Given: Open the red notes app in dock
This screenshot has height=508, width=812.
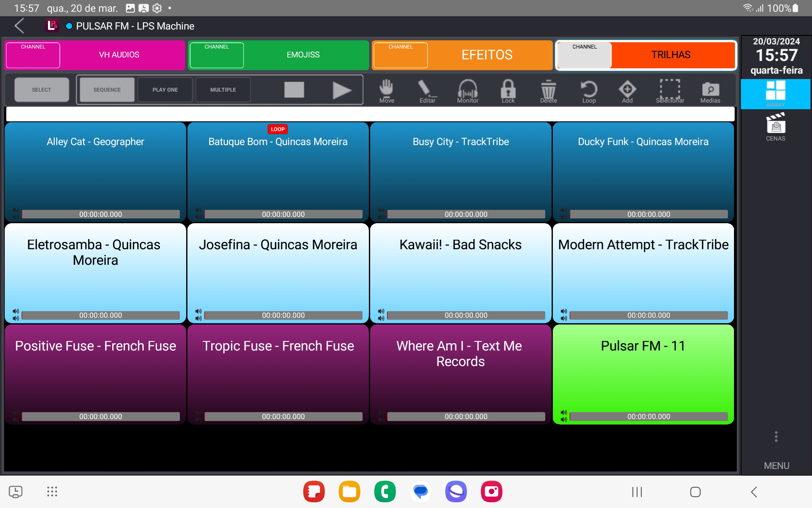Looking at the screenshot, I should point(314,491).
